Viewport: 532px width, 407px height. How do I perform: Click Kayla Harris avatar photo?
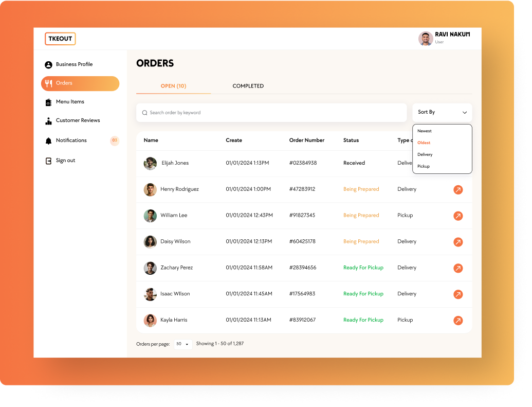point(150,321)
